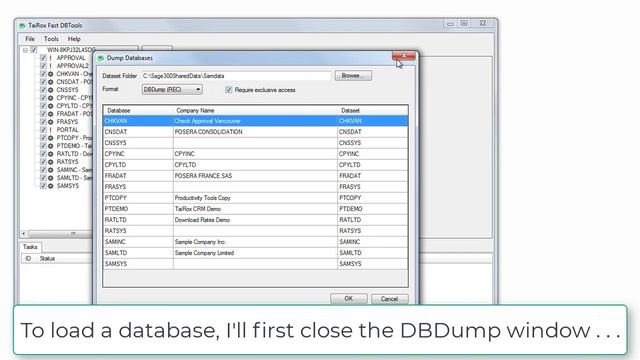Screen dimensions: 640x360
Task: Uncheck the SAMSYS database checkbox
Action: (x=43, y=186)
